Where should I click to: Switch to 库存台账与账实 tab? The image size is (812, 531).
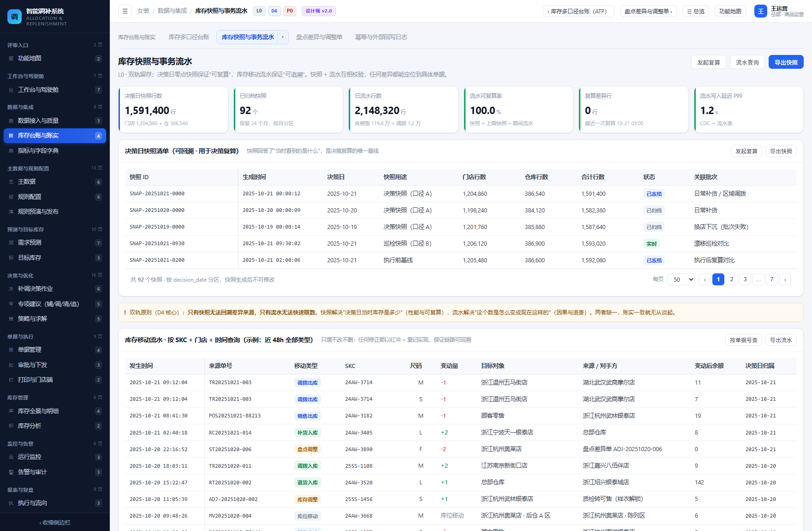pyautogui.click(x=137, y=37)
